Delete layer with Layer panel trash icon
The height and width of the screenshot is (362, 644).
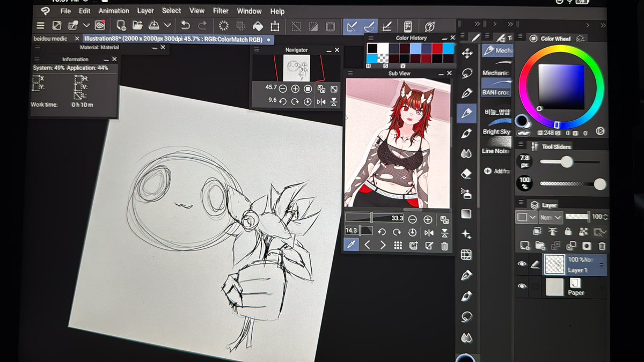(x=602, y=246)
